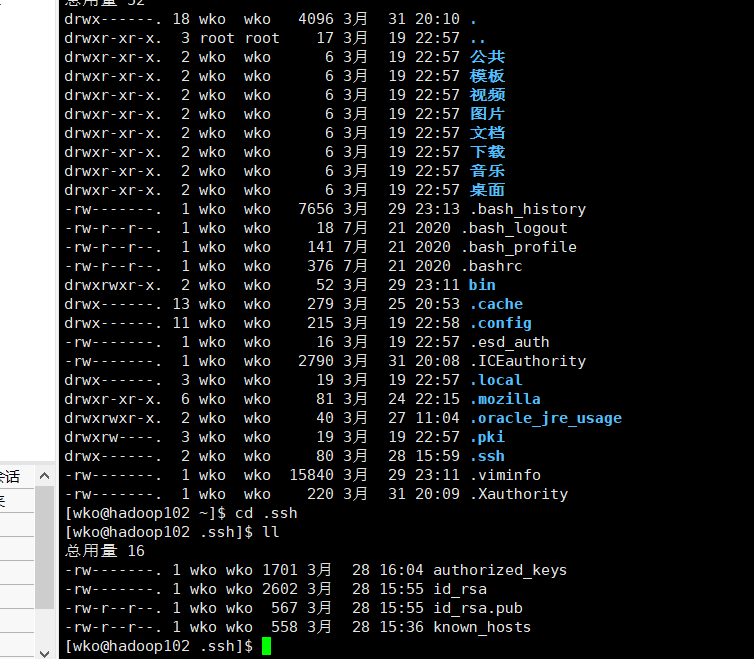Click the left panel scrollbar thumb
754x659 pixels.
pyautogui.click(x=45, y=547)
